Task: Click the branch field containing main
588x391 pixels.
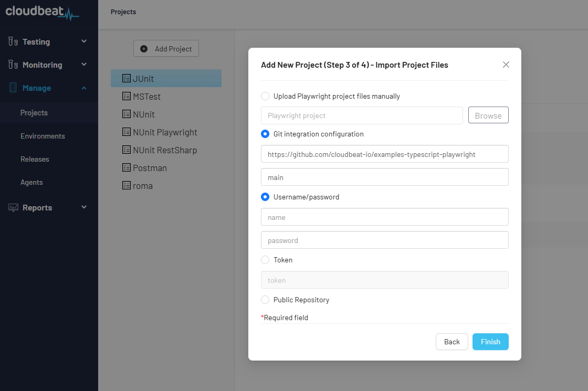Action: tap(385, 177)
